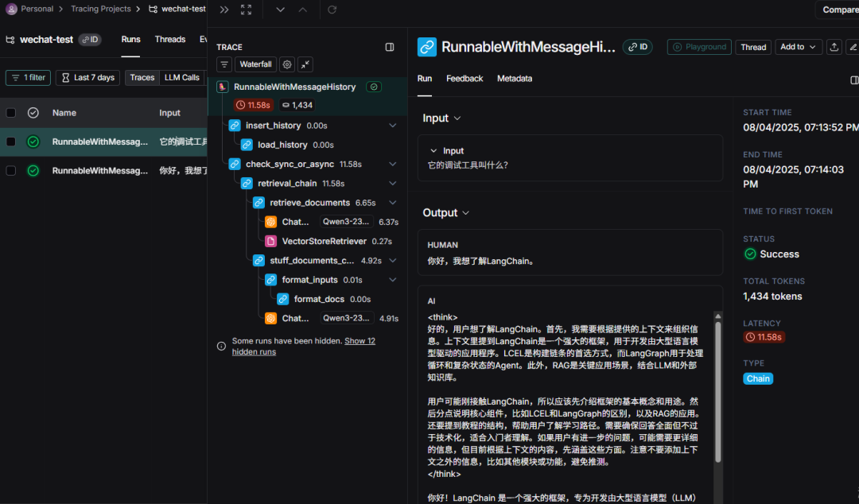Click the 6.37s Chat model icon

tap(270, 222)
